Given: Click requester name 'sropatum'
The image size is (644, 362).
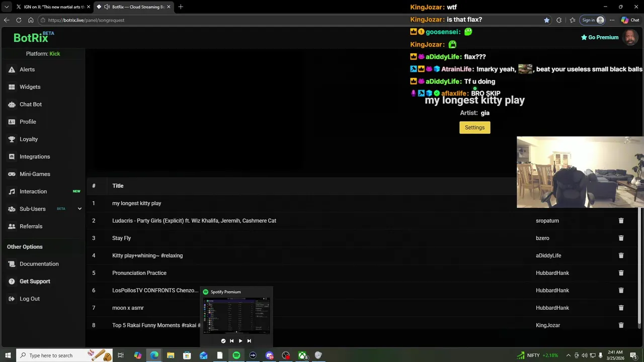Looking at the screenshot, I should point(547,221).
